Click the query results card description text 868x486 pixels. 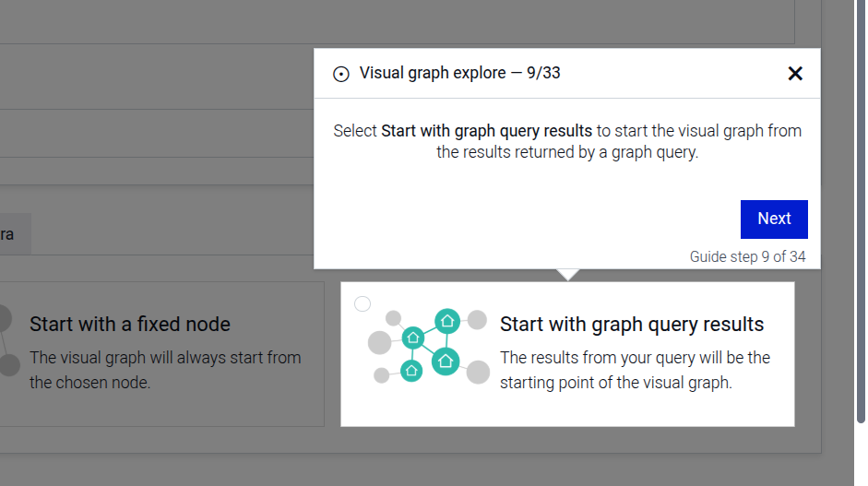coord(635,370)
